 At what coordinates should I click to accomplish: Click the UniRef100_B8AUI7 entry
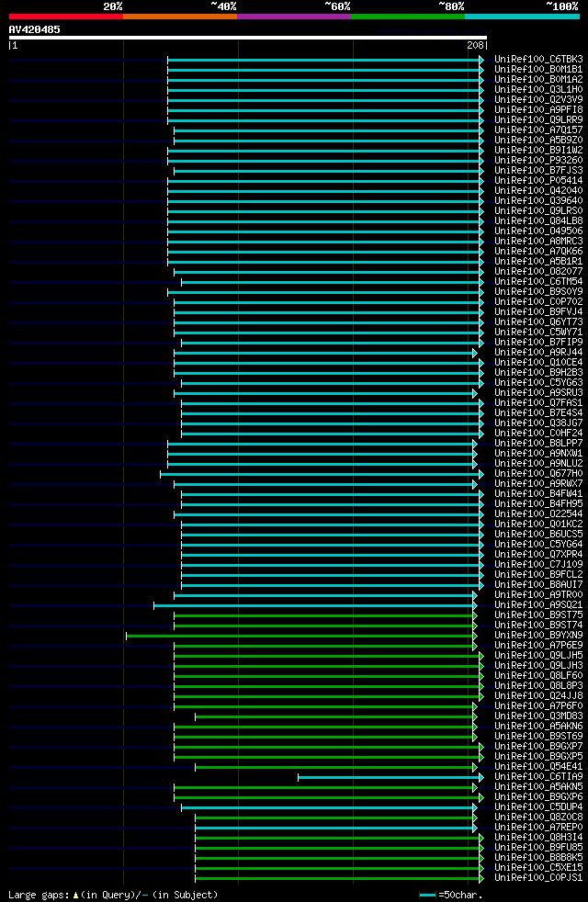point(538,585)
